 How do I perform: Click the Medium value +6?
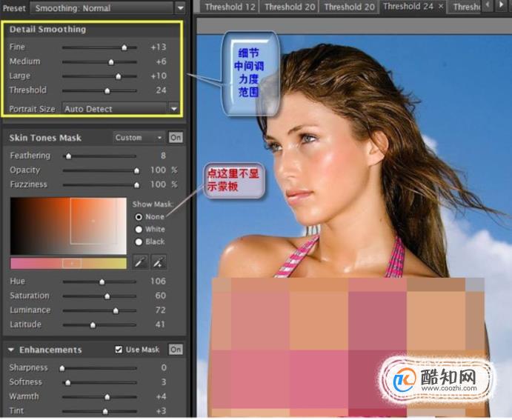tap(161, 61)
